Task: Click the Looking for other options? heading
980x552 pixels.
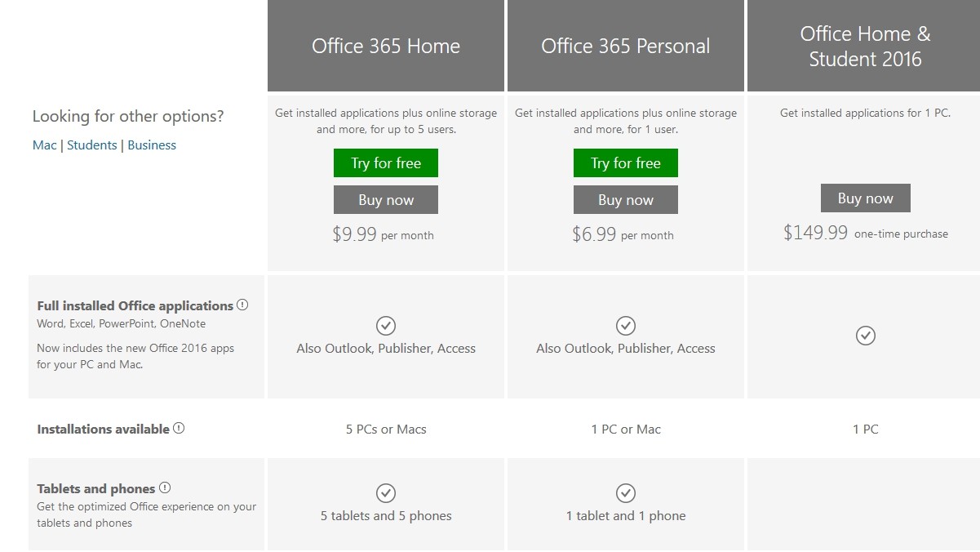Action: point(128,117)
